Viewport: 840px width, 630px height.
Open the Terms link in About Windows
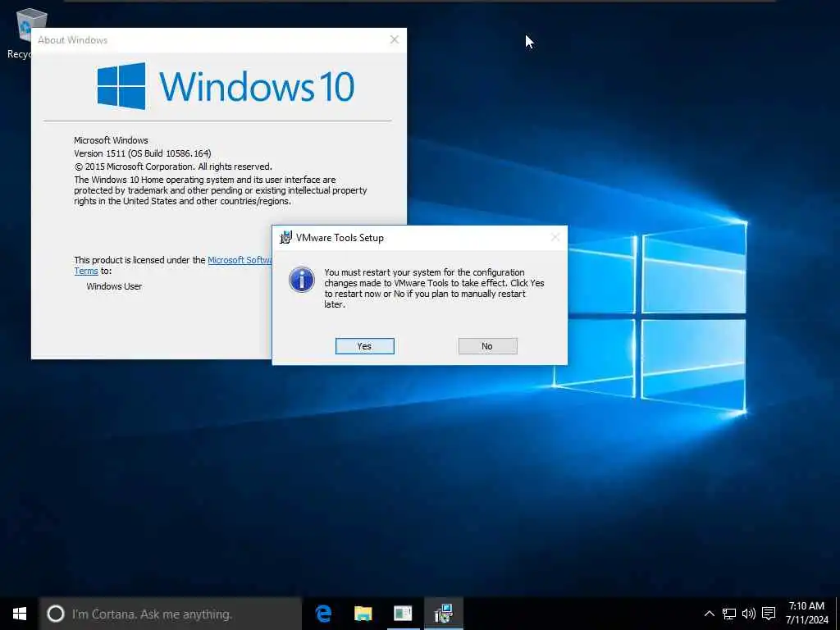click(85, 271)
